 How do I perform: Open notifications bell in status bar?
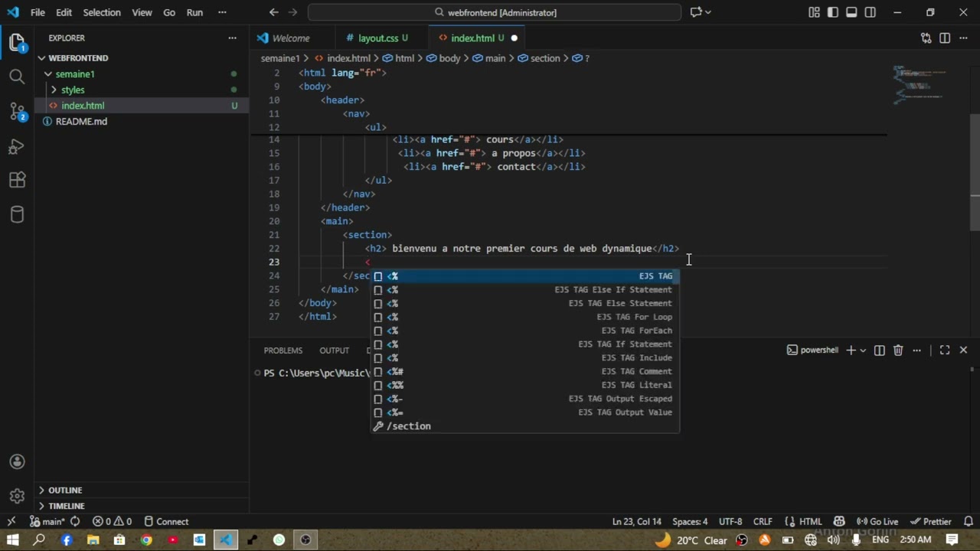coord(967,521)
